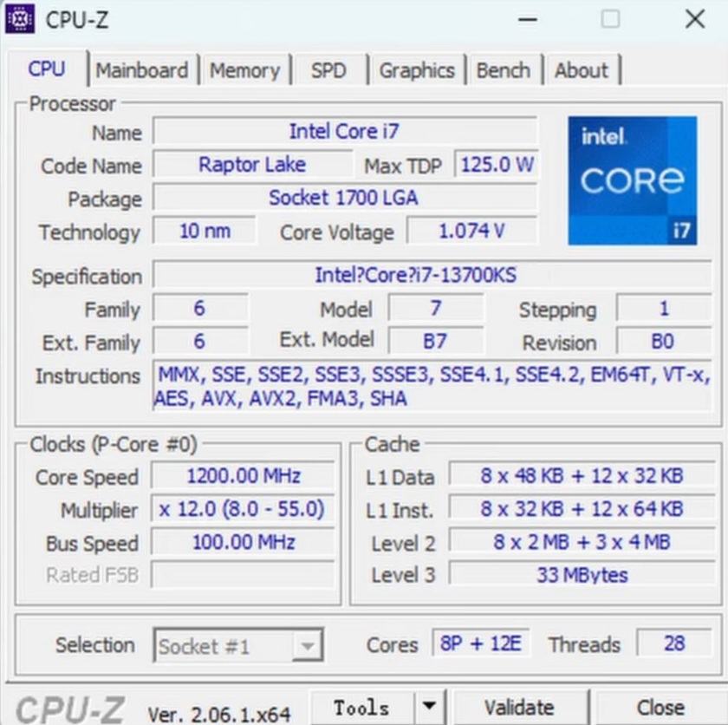Click the Specification value i7-13700KS

[x=432, y=275]
